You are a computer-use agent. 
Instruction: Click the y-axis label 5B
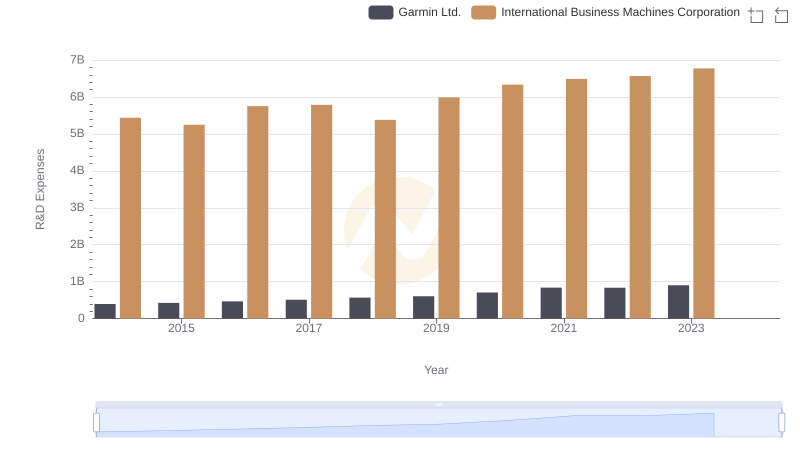pos(77,134)
